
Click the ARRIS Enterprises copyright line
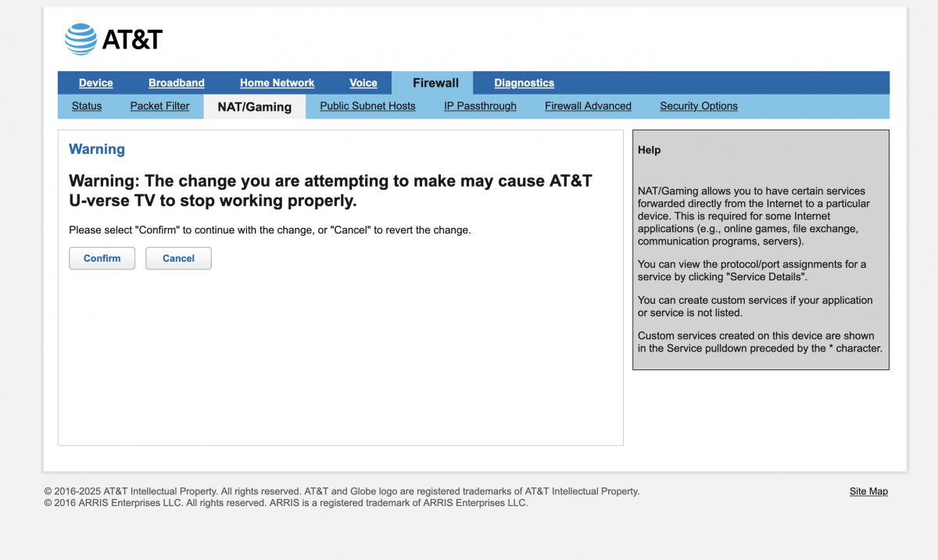[x=286, y=503]
